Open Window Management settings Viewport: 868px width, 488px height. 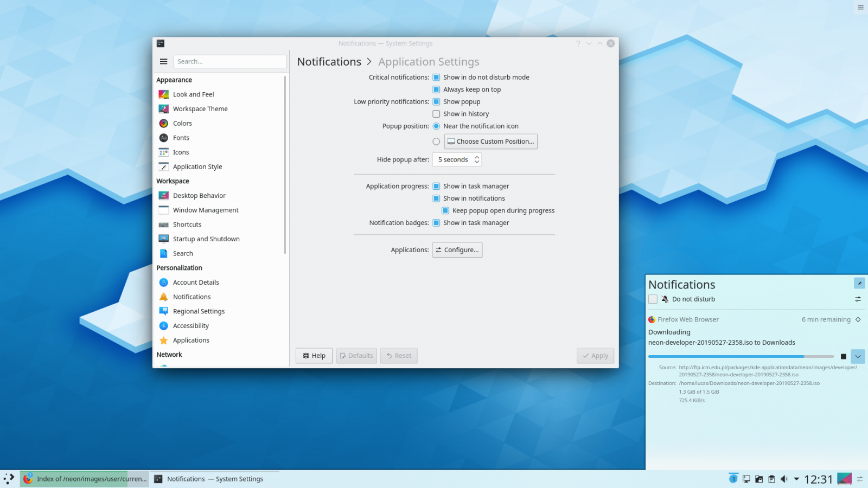coord(206,210)
